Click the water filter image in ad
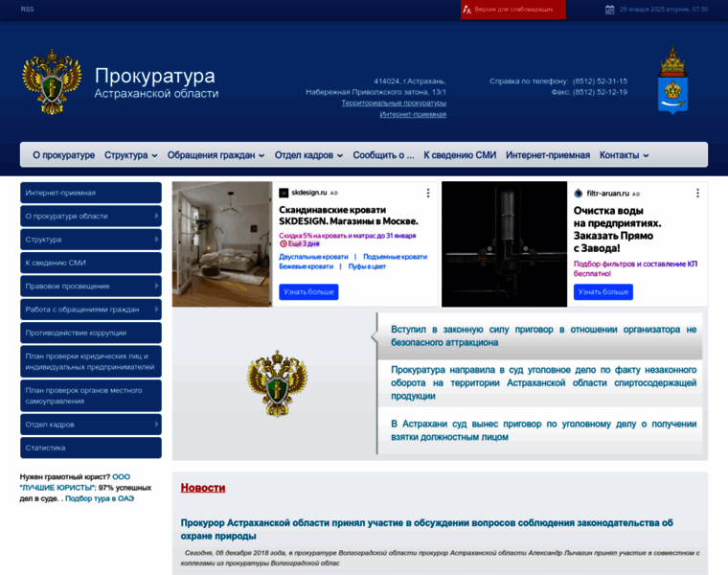The width and height of the screenshot is (728, 575). pos(504,243)
